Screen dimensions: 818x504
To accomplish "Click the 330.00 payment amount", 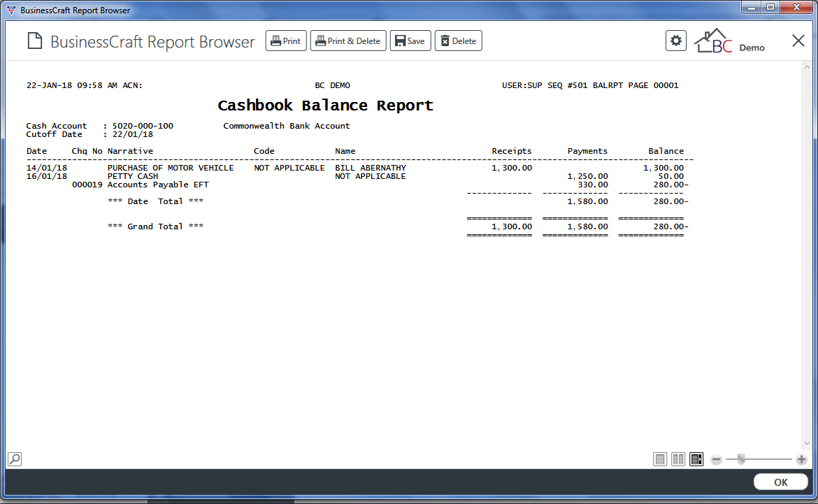I will pyautogui.click(x=593, y=185).
